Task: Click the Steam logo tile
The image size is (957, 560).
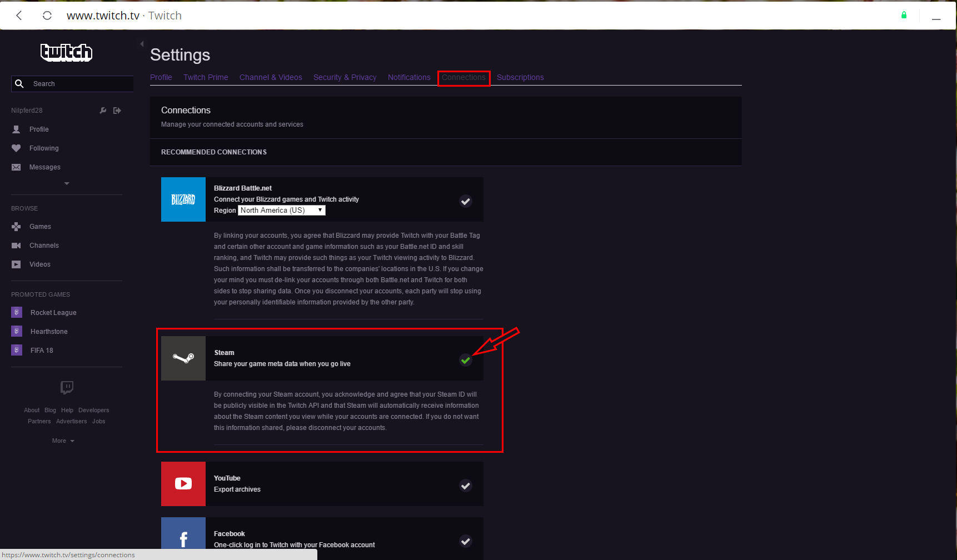Action: pyautogui.click(x=183, y=358)
